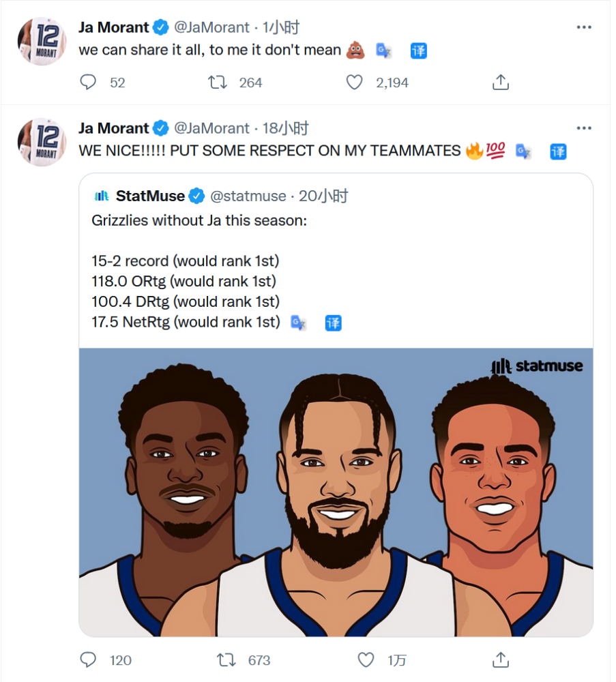
Task: Open Ja Morant's avatar on first tweet
Action: tap(42, 42)
